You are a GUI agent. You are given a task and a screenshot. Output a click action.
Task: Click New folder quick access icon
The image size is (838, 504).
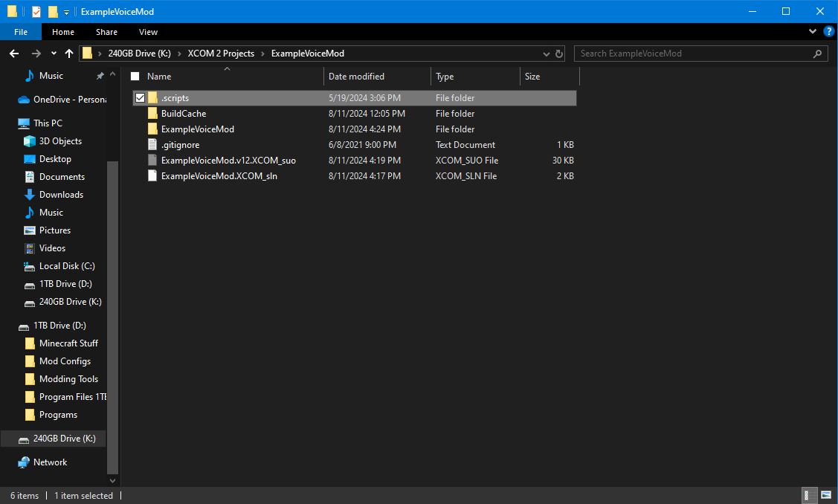tap(52, 11)
